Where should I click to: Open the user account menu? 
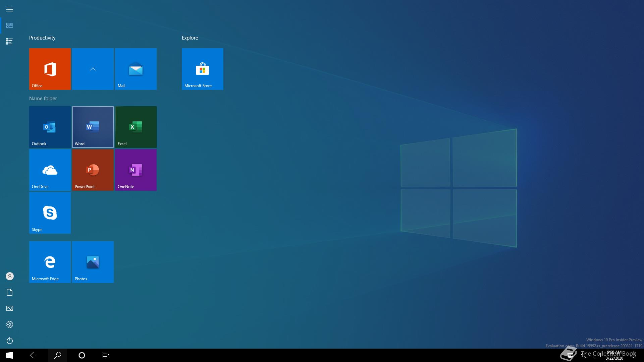(10, 276)
